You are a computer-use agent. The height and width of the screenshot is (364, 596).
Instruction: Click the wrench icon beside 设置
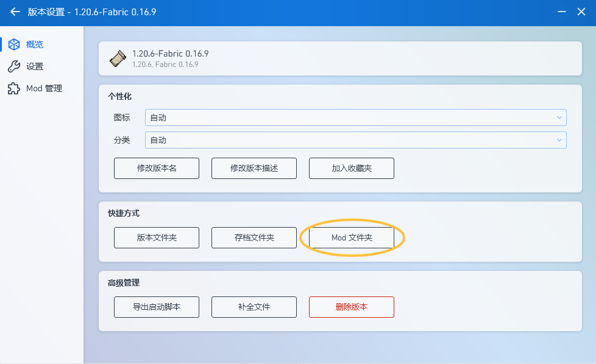pyautogui.click(x=14, y=66)
